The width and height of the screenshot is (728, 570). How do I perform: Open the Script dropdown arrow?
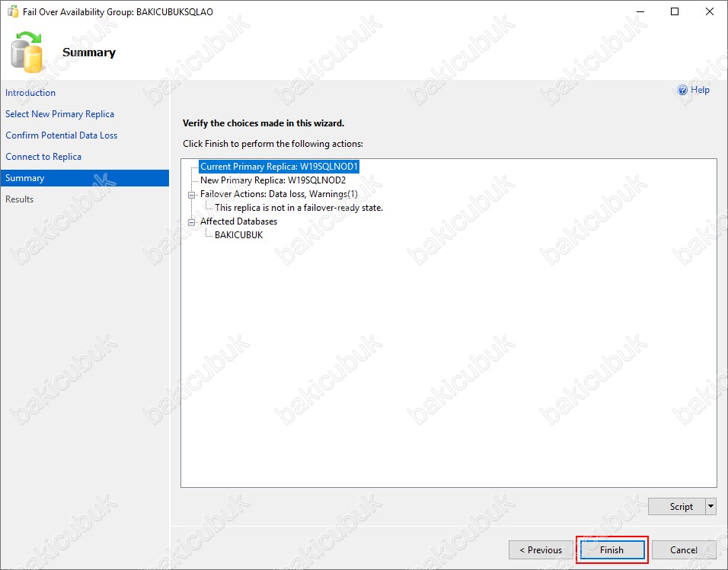coord(710,506)
